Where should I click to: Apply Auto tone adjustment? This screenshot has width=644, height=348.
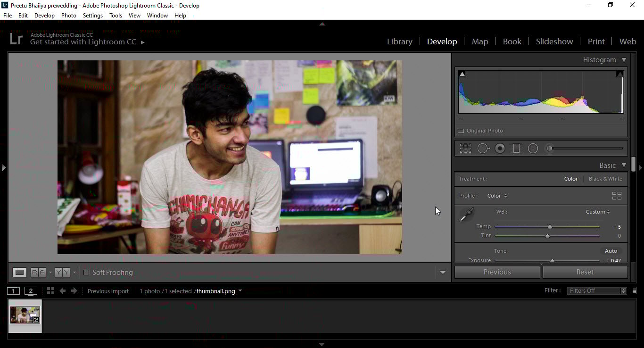[x=611, y=251]
